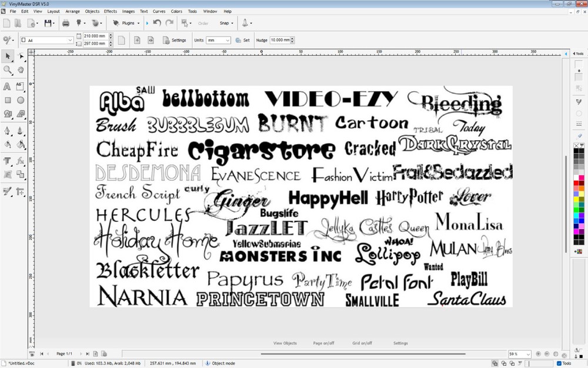Toggle the Tools checkbox in status bar

(x=559, y=363)
